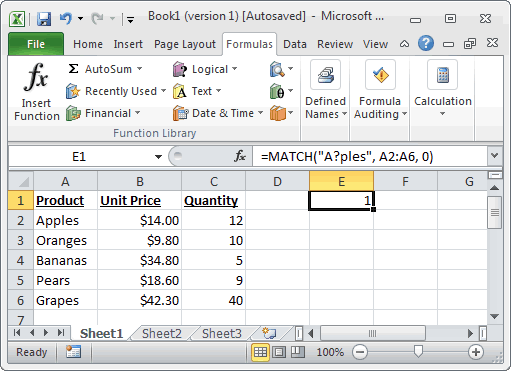
Task: Click the vertical scroll down arrow
Action: pos(495,316)
